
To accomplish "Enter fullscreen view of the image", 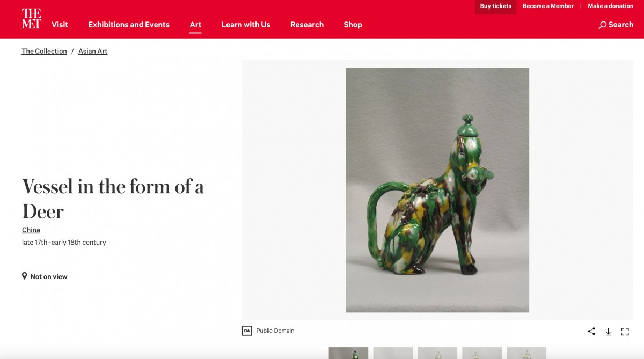I will point(625,332).
